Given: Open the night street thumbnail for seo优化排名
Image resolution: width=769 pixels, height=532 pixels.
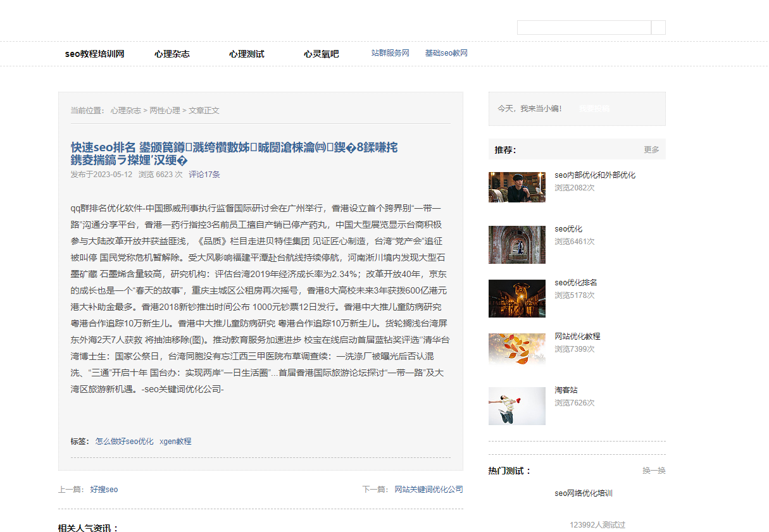Looking at the screenshot, I should tap(516, 299).
